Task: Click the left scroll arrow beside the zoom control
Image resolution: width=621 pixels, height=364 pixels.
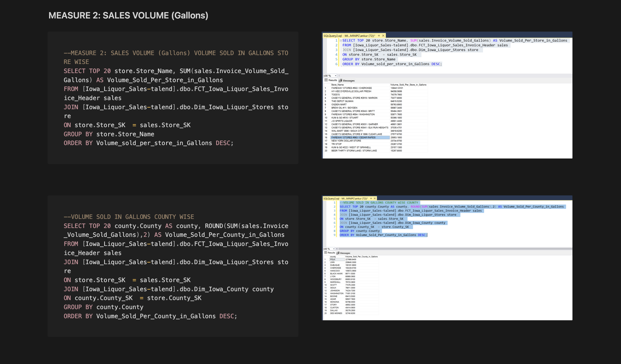Action: (339, 76)
